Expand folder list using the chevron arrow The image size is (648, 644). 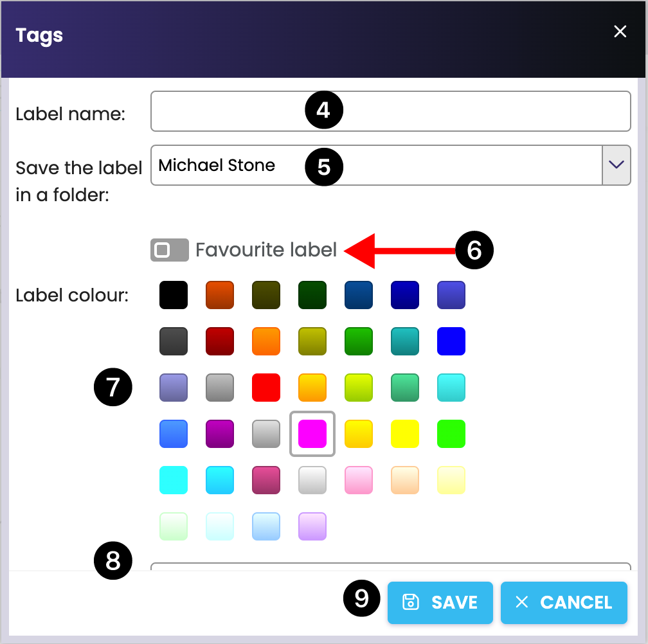pos(616,165)
